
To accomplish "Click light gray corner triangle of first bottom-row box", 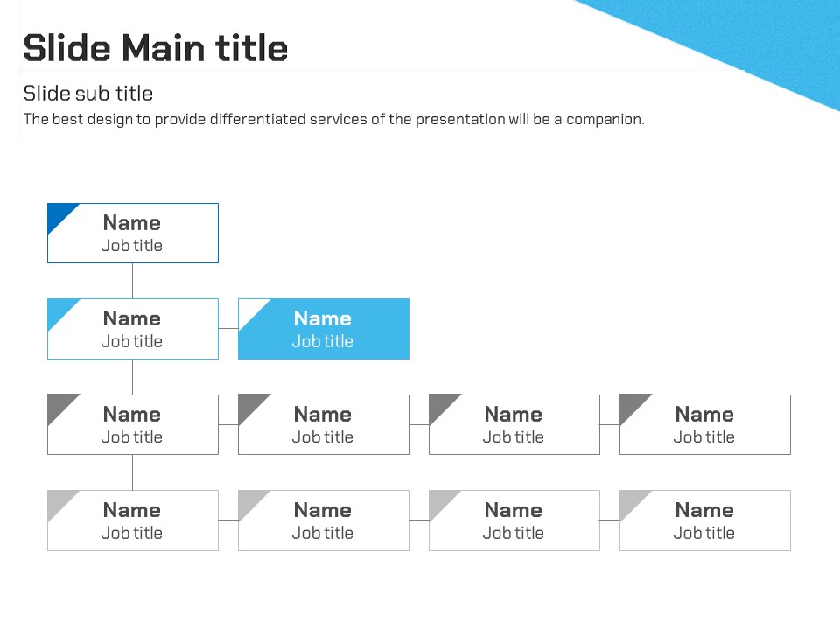I will 59,501.
